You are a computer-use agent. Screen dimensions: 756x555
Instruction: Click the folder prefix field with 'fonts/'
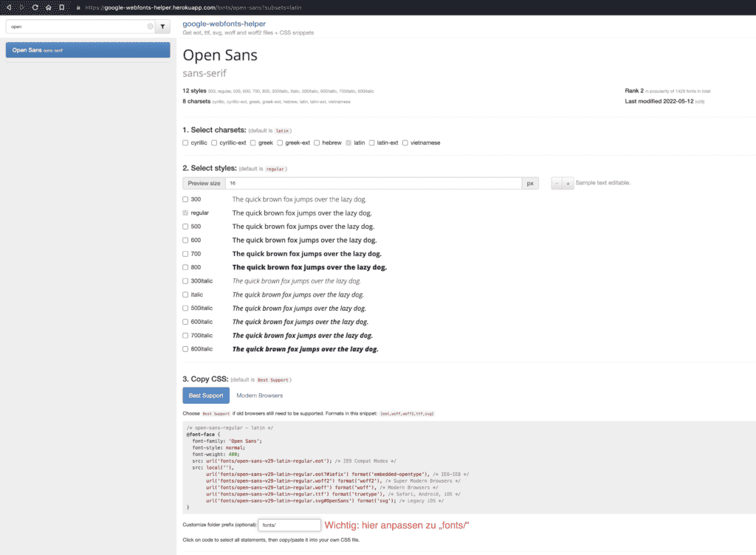click(289, 525)
